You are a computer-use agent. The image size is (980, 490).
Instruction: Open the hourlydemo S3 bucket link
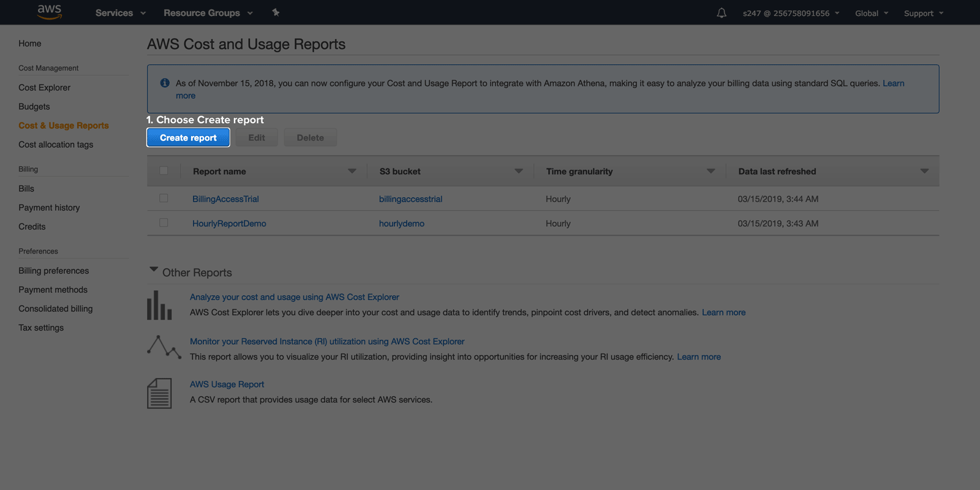pos(402,224)
